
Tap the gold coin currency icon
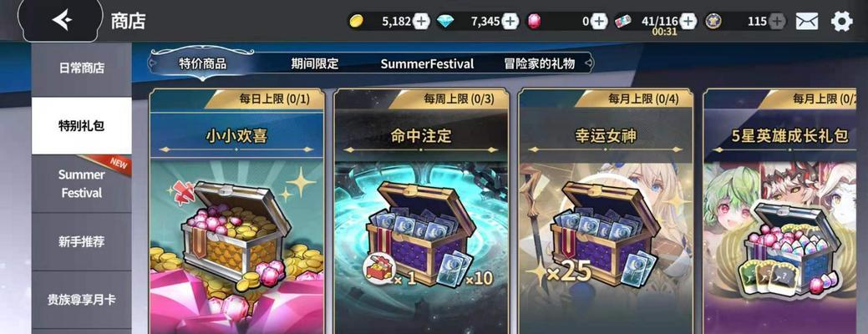click(357, 22)
